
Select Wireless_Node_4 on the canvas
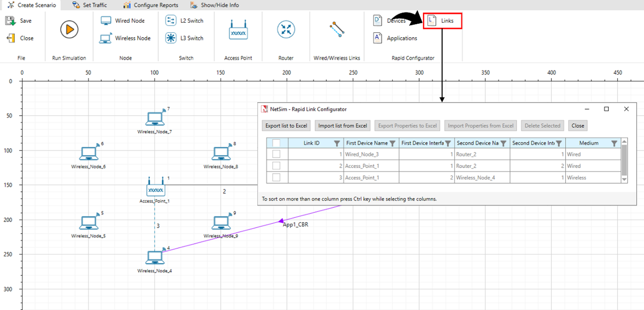[155, 258]
